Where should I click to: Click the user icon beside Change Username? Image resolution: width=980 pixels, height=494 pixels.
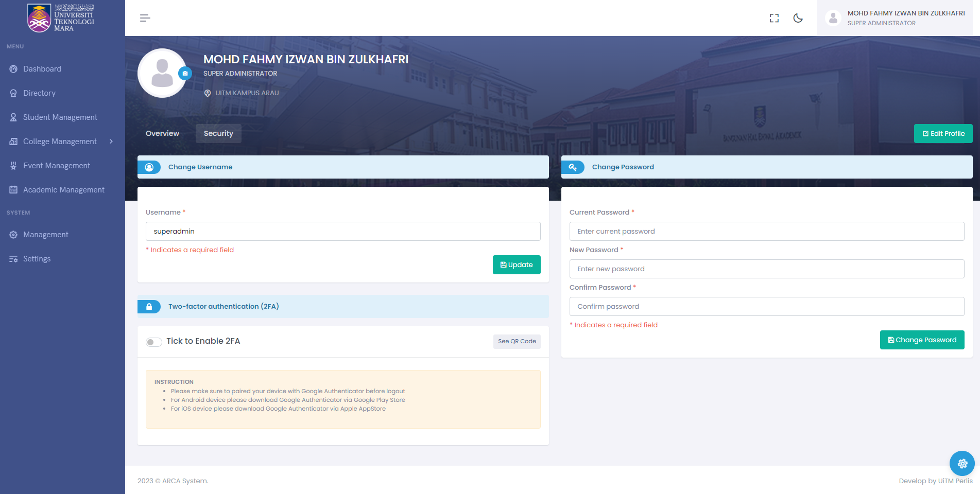click(x=149, y=167)
